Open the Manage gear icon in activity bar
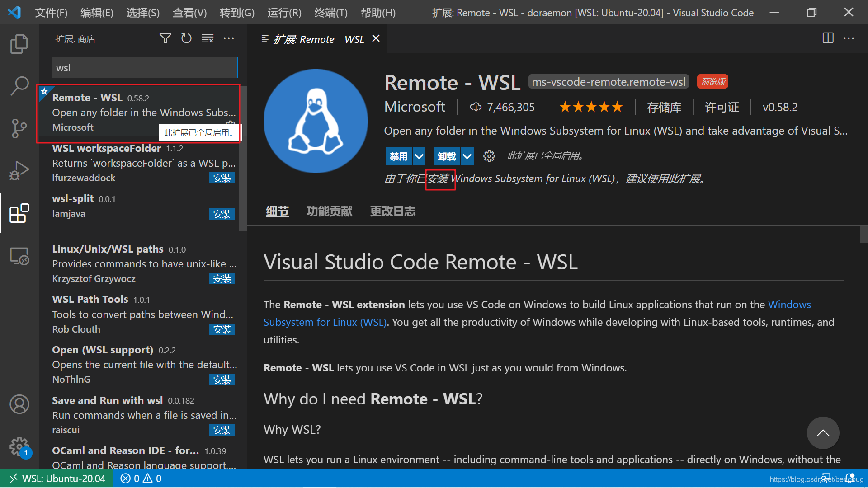Viewport: 868px width, 488px height. pos(19,447)
